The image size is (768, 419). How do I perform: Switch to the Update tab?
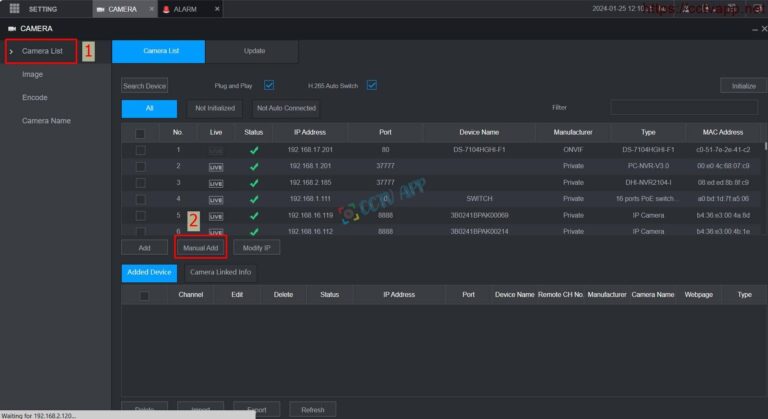point(255,51)
